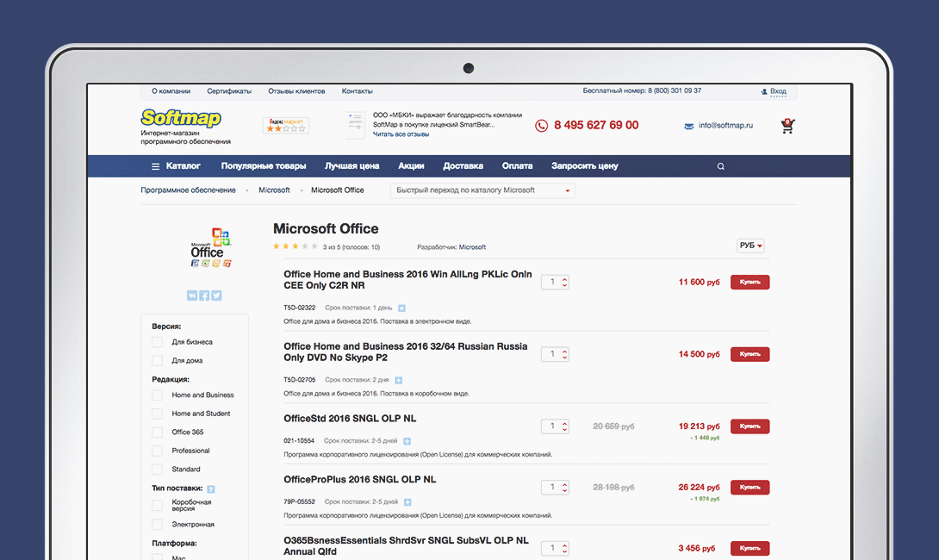Open OfficeStd 2016 SNGL OLP NL title
This screenshot has width=939, height=560.
(x=350, y=419)
